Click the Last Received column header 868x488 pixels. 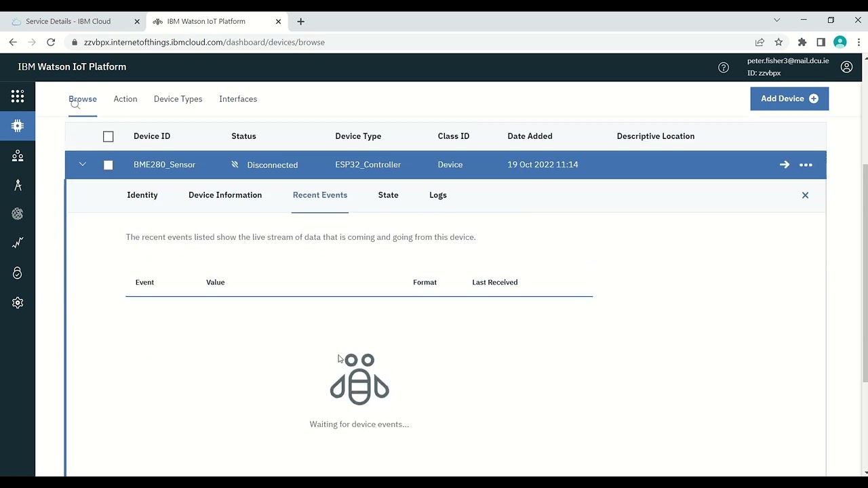pyautogui.click(x=494, y=282)
